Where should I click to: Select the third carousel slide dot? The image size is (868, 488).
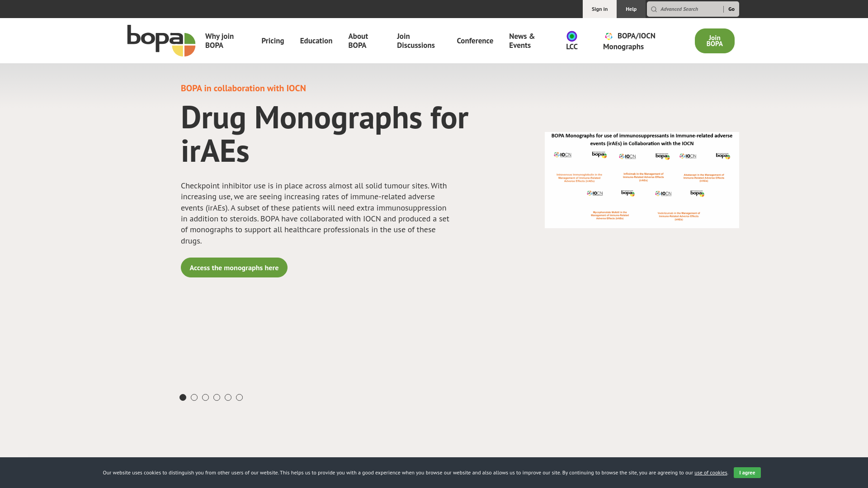[205, 398]
